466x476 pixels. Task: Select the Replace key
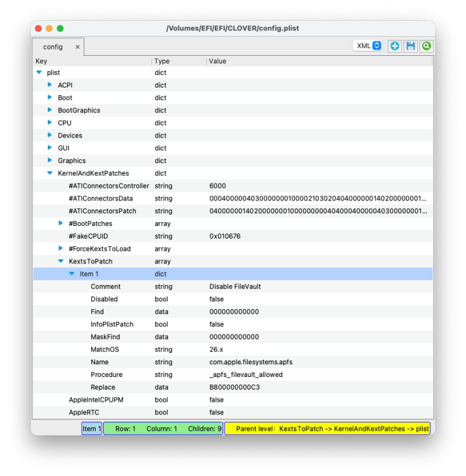(x=103, y=387)
